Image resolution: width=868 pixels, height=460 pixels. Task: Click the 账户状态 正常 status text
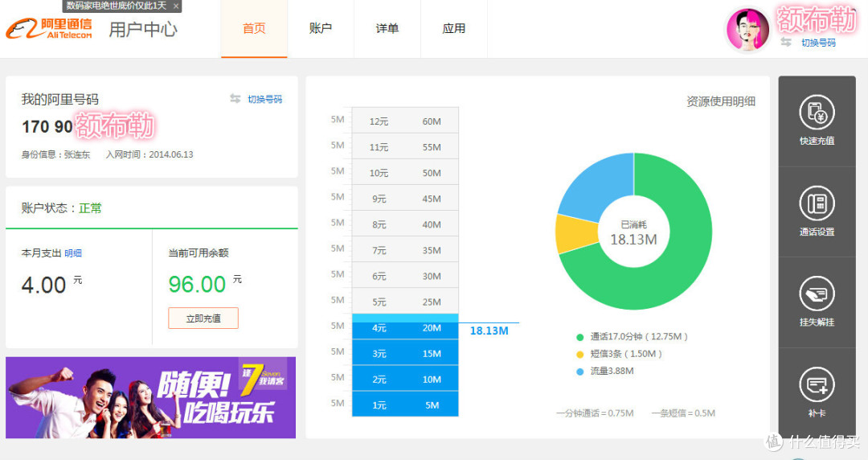pyautogui.click(x=61, y=207)
